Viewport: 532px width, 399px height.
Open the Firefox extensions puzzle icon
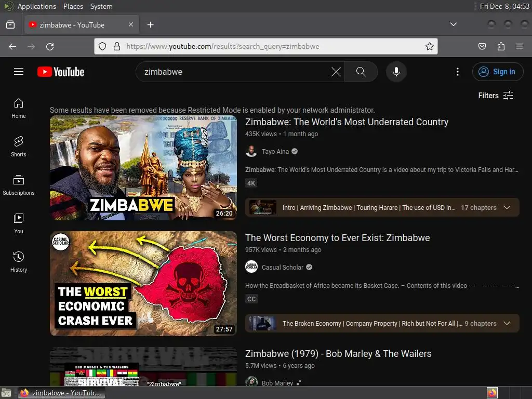coord(501,46)
